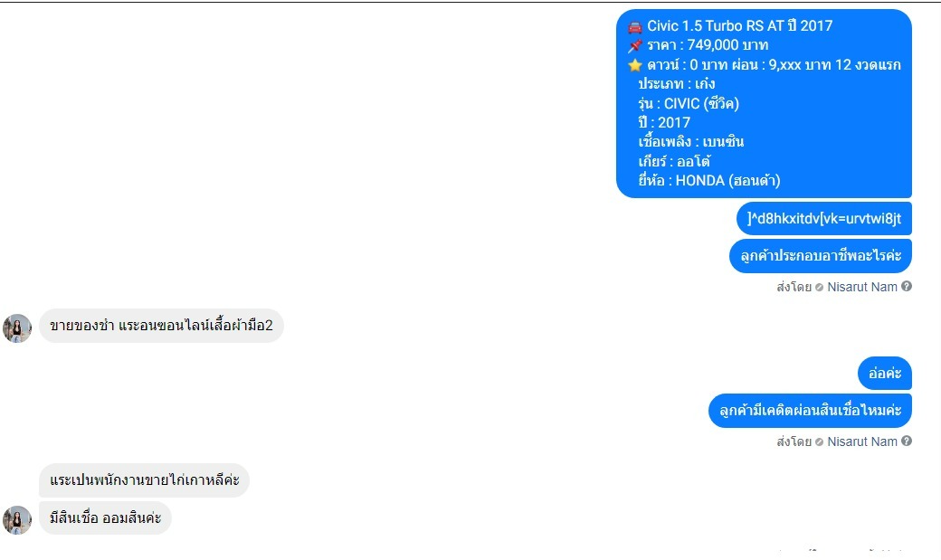Select the ลูกค้าประกอบอาชีพอะไรค่ะ message bubble

coord(821,256)
